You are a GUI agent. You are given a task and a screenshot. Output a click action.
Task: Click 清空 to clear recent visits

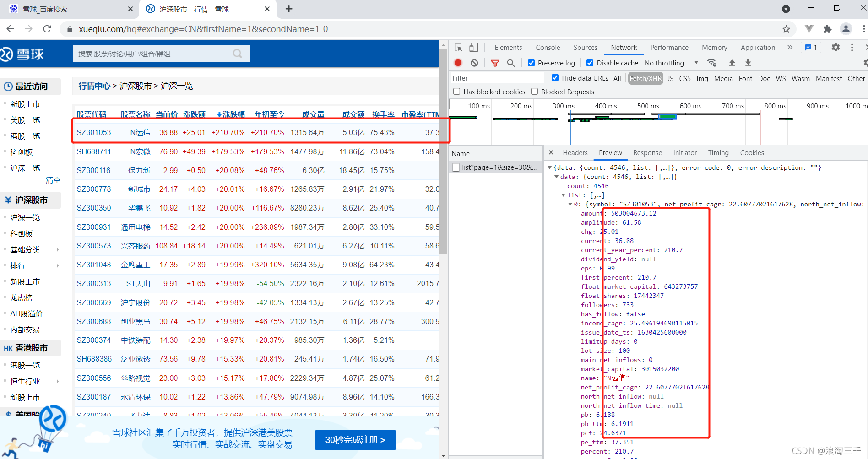tap(53, 180)
